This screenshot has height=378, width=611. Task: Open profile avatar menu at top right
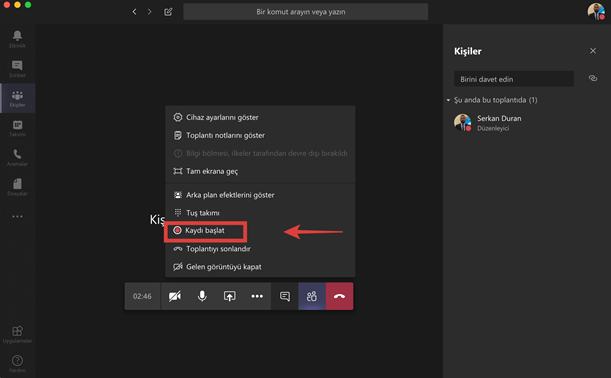pyautogui.click(x=596, y=11)
